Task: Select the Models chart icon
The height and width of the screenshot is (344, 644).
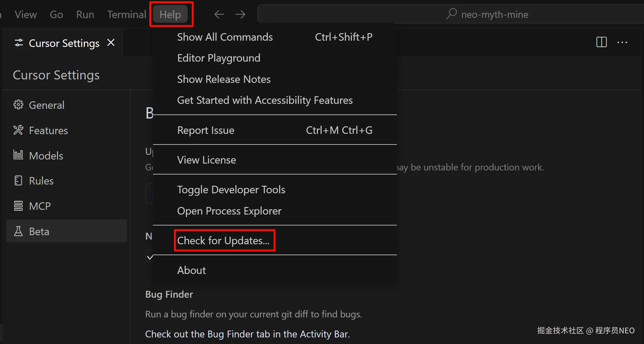Action: (18, 155)
